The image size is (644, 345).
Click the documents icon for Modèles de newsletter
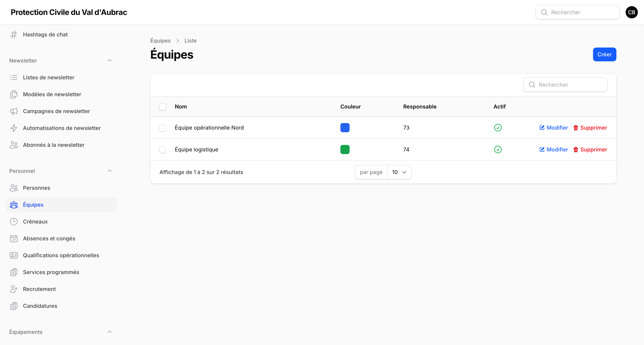(x=14, y=94)
